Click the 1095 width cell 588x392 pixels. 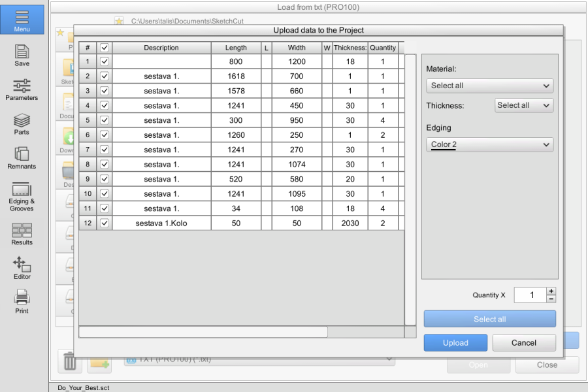point(297,194)
